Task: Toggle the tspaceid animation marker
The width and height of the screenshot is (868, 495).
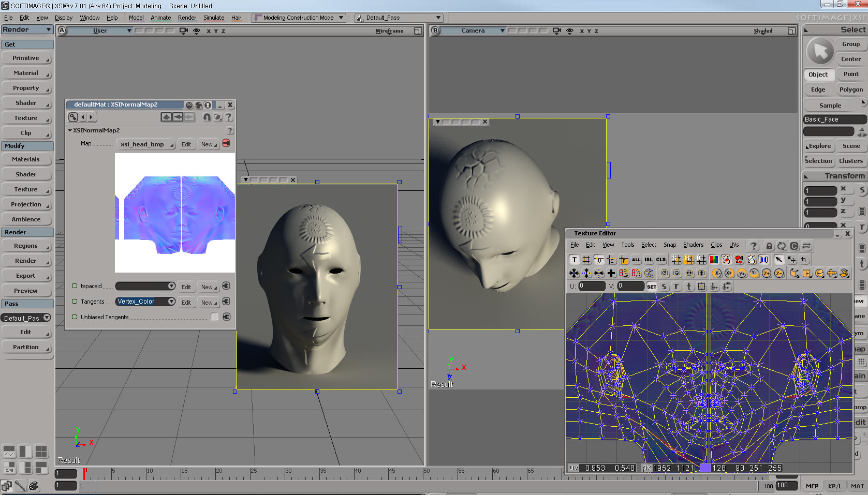Action: 75,286
